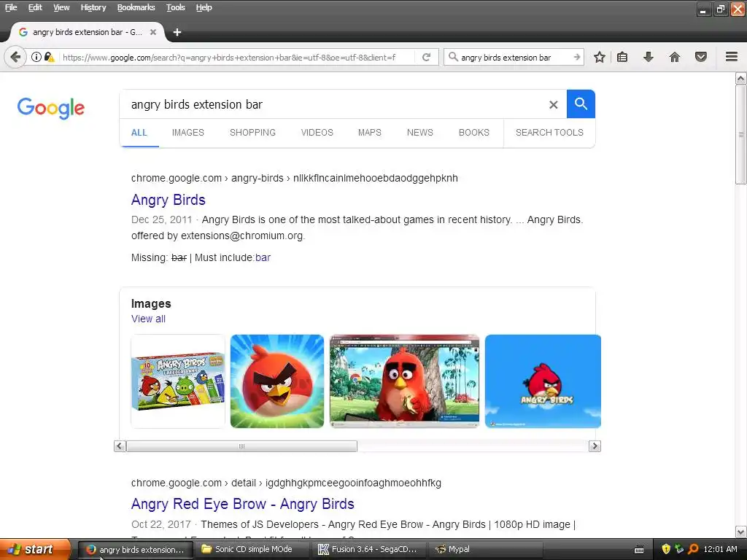
Task: Submit Firefox search box with go arrow
Action: click(x=577, y=57)
